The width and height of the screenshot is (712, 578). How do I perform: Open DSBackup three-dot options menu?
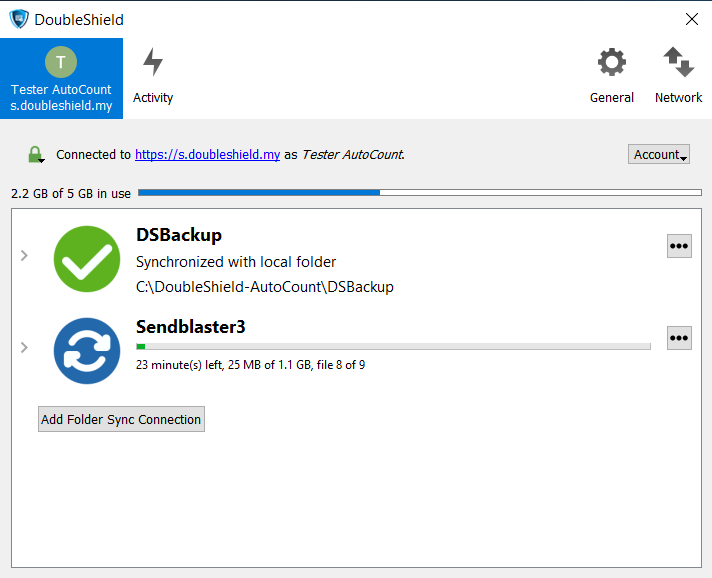(x=679, y=246)
